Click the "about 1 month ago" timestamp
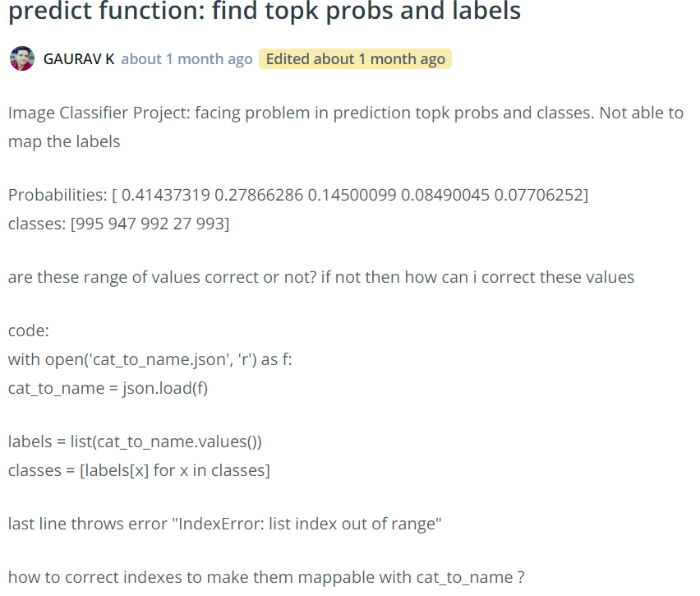Image resolution: width=700 pixels, height=596 pixels. click(x=187, y=59)
